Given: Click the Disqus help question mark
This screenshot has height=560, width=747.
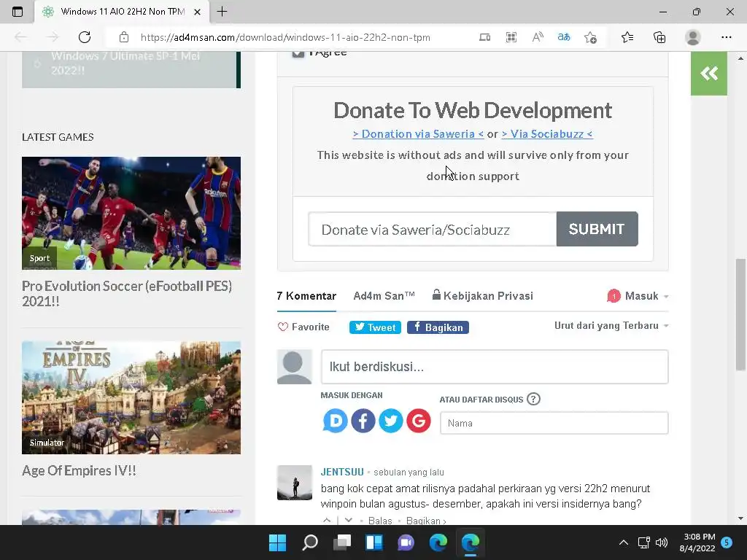Looking at the screenshot, I should click(533, 399).
